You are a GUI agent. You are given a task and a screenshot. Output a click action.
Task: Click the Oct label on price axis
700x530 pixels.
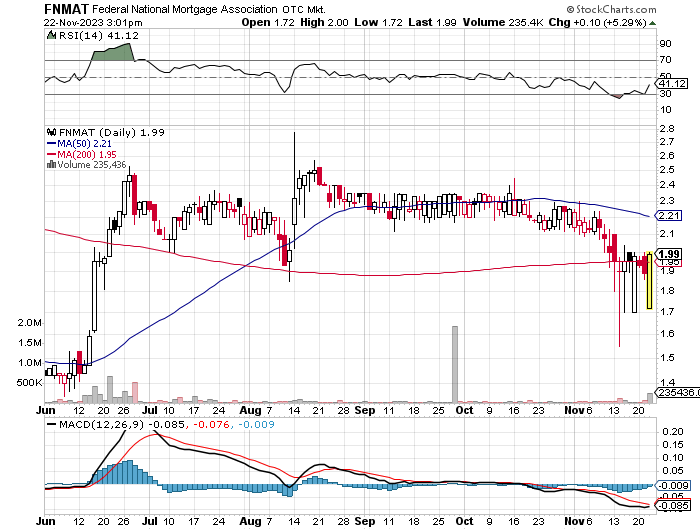pyautogui.click(x=464, y=410)
